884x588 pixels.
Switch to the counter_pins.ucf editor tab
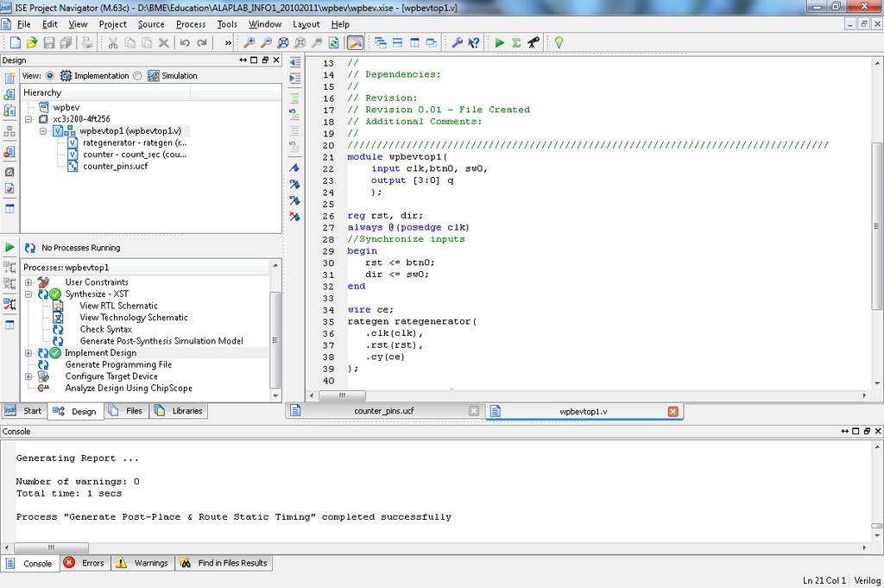point(384,411)
